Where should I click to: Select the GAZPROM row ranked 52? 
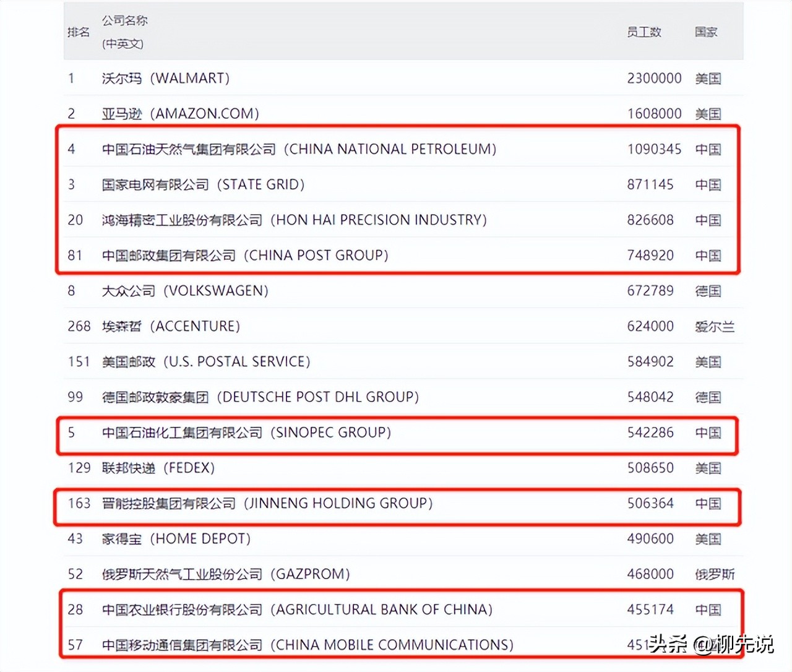coord(225,574)
